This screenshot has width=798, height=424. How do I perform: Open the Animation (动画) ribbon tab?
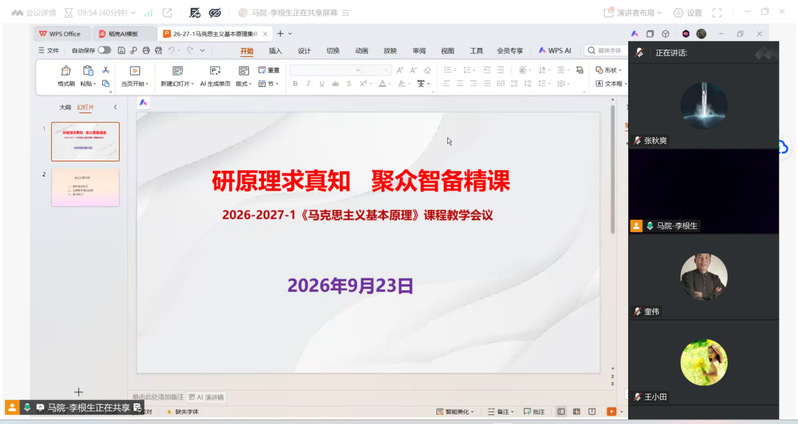[x=361, y=50]
